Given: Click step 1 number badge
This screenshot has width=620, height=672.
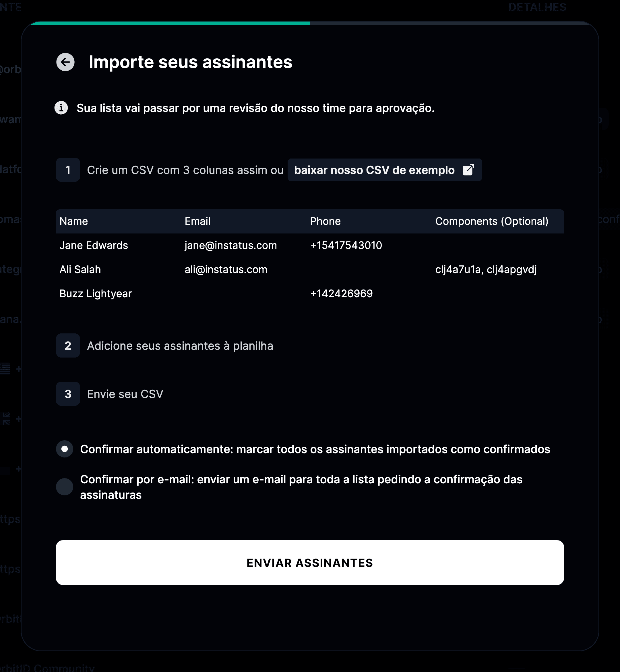Looking at the screenshot, I should (68, 170).
